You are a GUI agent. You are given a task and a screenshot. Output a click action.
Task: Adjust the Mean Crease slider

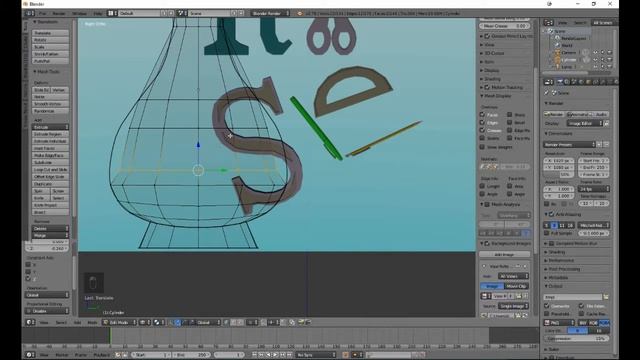(x=504, y=26)
